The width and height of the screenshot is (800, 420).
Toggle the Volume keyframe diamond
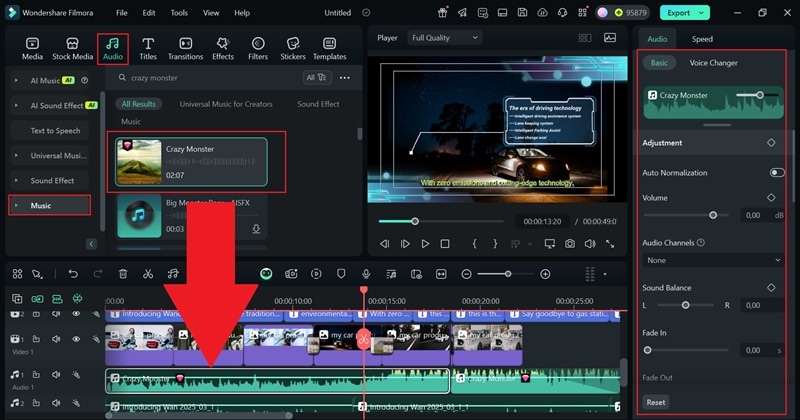coord(771,197)
